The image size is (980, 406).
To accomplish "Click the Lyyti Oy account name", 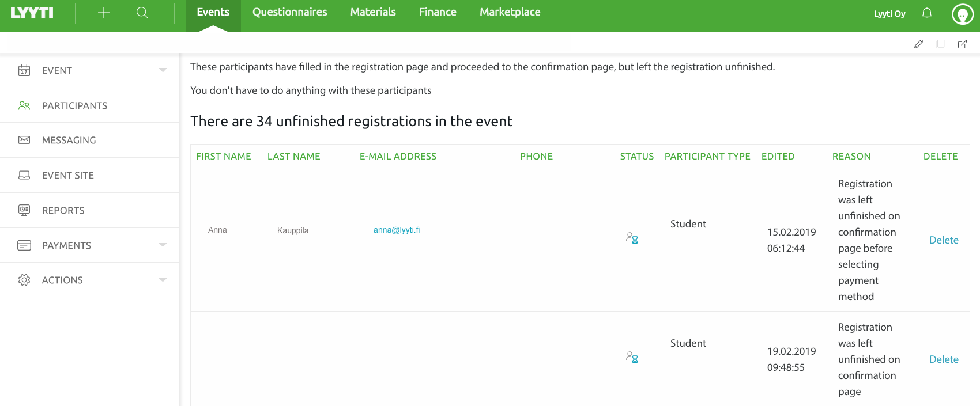I will coord(889,14).
